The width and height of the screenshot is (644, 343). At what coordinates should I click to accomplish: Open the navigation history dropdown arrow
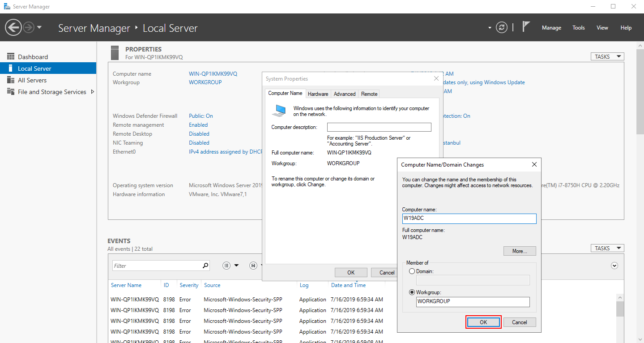(39, 27)
